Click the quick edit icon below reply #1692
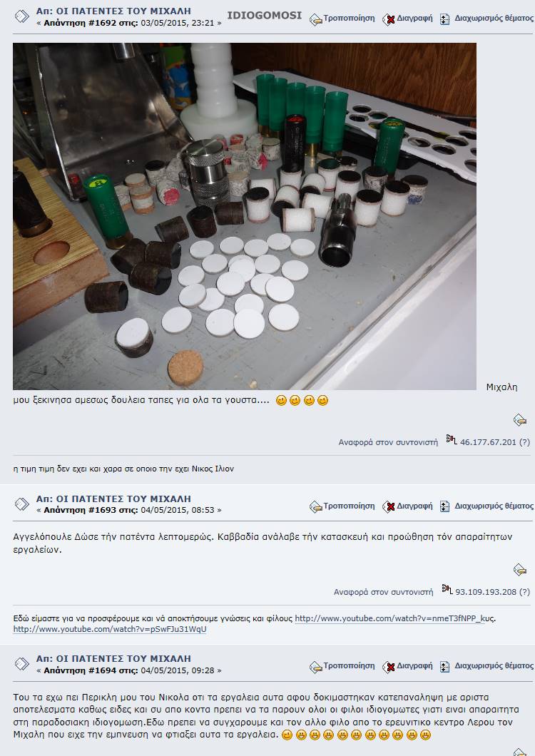The height and width of the screenshot is (756, 535). click(519, 420)
